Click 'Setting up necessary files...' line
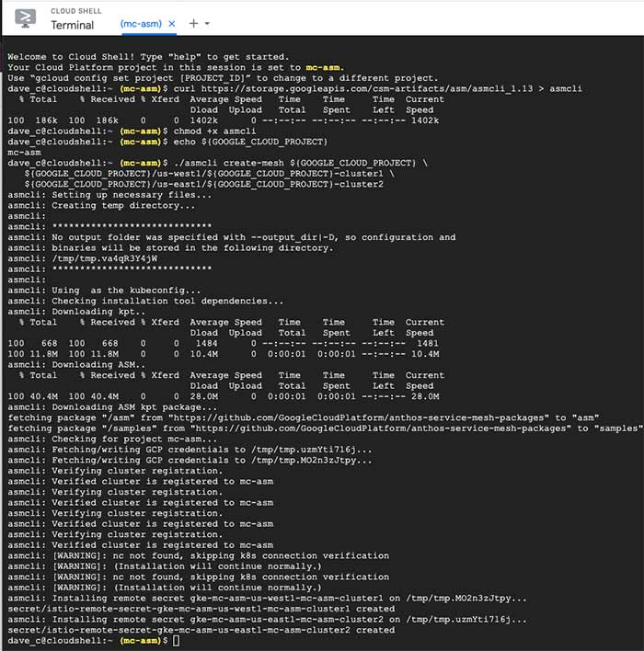The width and height of the screenshot is (644, 651). pos(109,195)
